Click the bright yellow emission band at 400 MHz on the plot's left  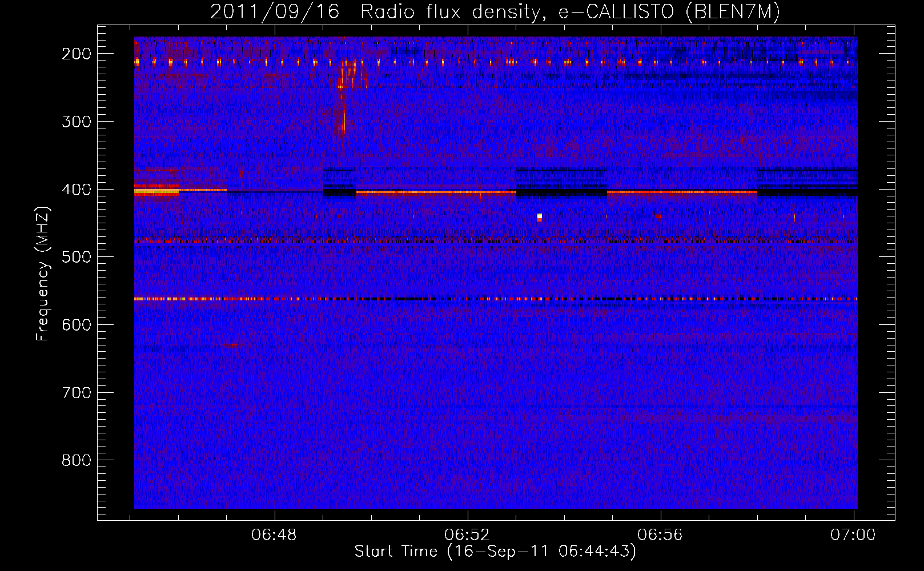click(156, 192)
